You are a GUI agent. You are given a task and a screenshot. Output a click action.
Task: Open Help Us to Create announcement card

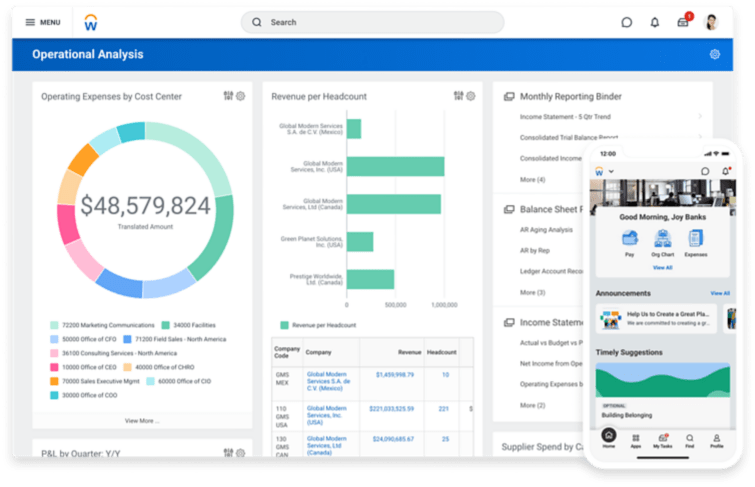656,318
